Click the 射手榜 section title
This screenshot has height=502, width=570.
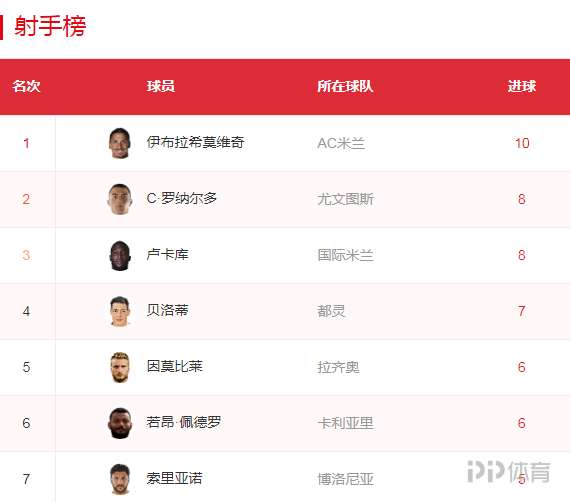point(50,26)
